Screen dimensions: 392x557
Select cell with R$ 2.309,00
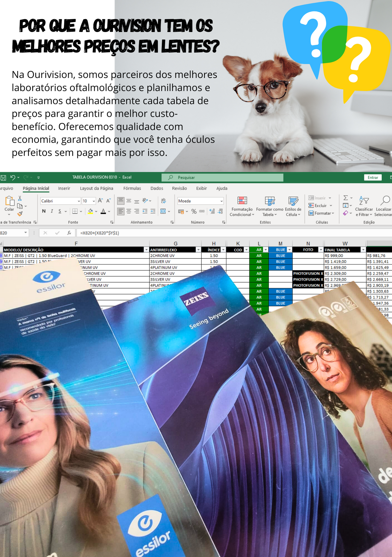345,273
